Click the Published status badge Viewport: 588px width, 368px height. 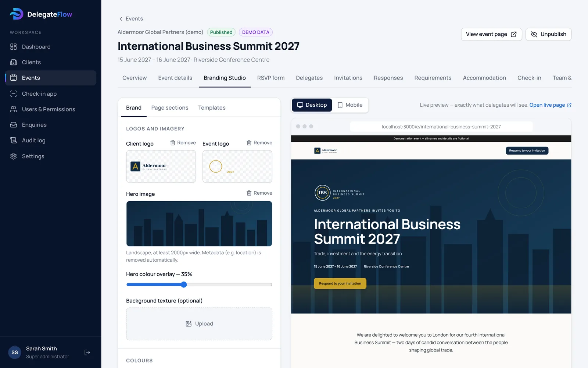pos(221,32)
